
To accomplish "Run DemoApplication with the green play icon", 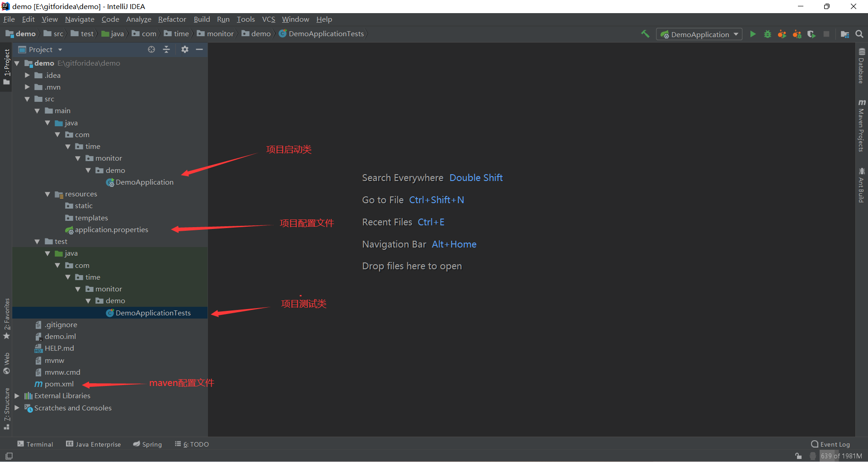I will click(x=753, y=34).
